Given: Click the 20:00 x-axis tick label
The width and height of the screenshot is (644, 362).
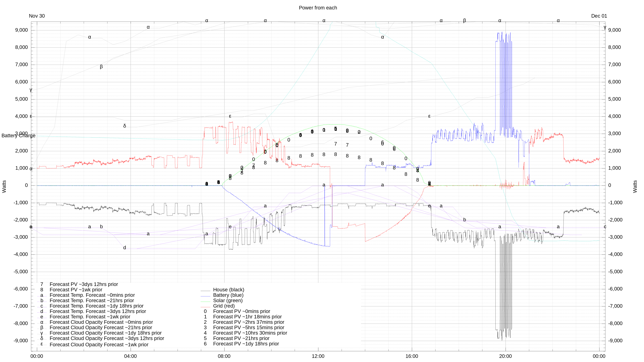Looking at the screenshot, I should pyautogui.click(x=506, y=356).
